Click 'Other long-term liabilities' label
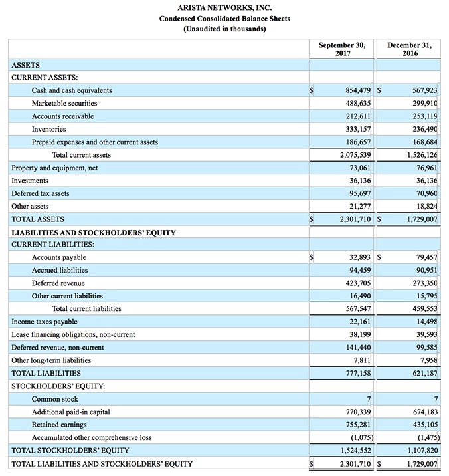This screenshot has height=476, width=449. point(51,360)
